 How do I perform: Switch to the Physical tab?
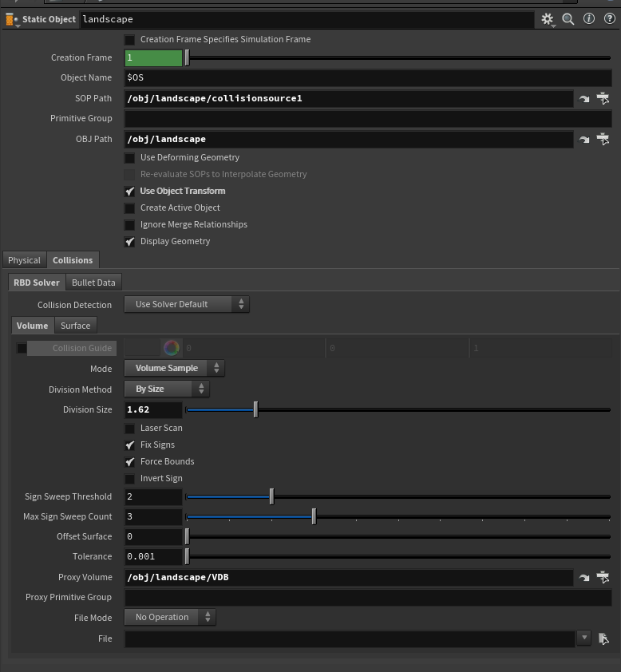click(25, 260)
